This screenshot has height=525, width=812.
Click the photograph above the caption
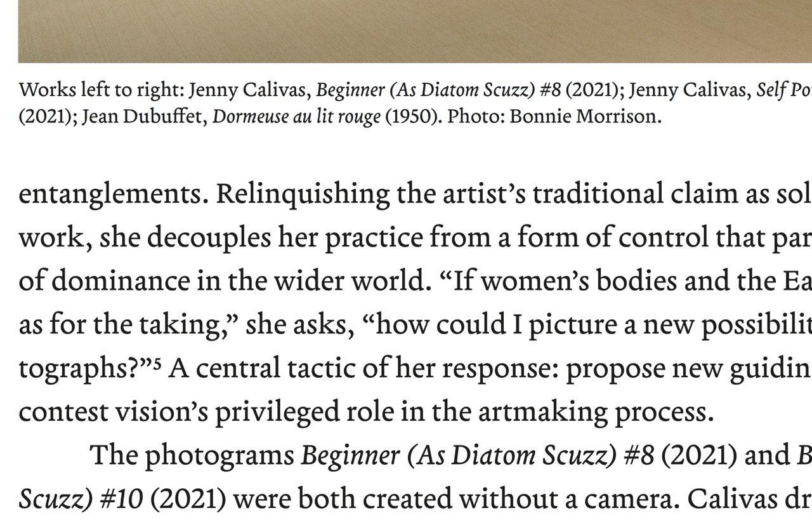point(406,30)
